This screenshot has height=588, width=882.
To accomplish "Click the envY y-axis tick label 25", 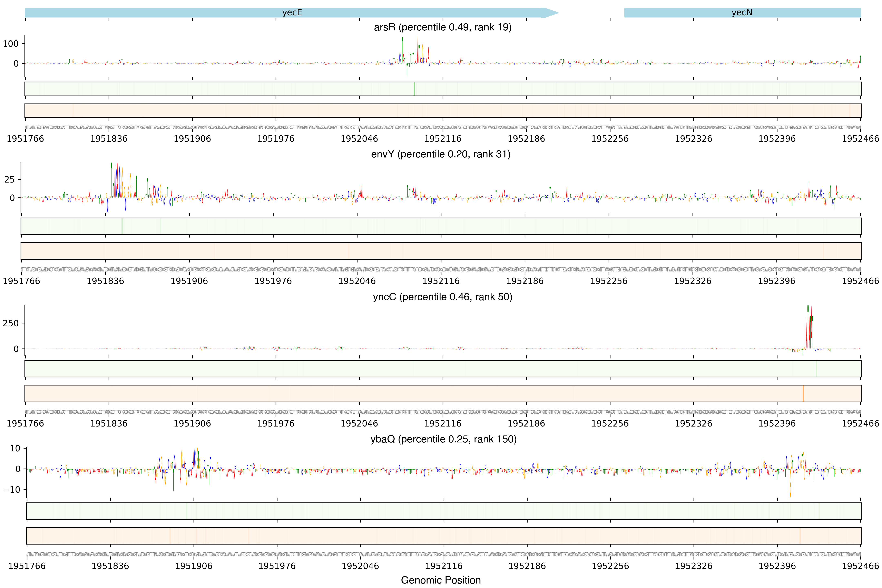I will coord(9,180).
